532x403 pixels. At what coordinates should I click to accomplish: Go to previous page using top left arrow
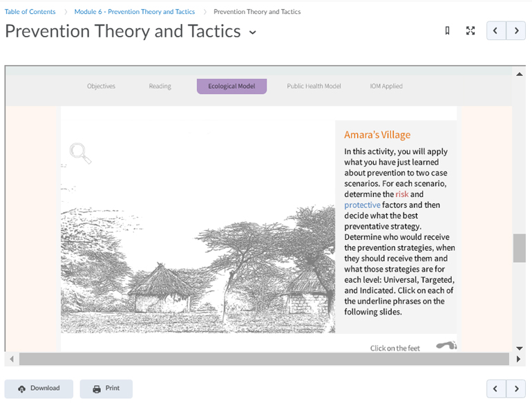496,31
